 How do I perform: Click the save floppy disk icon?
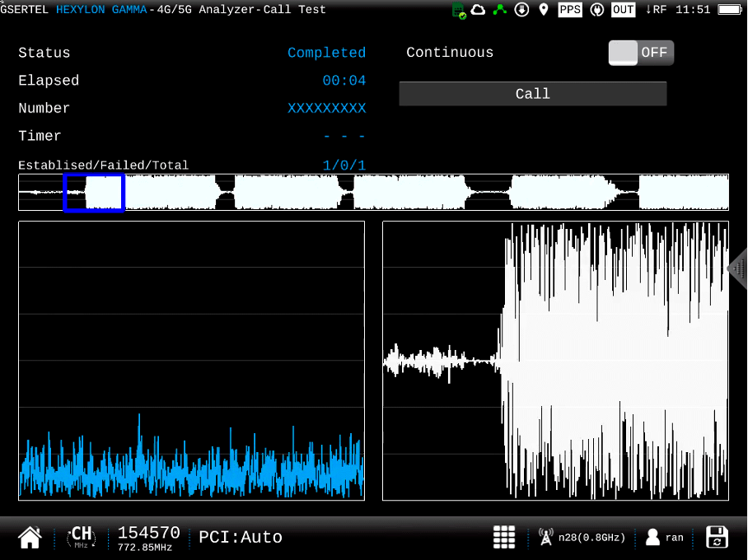tap(718, 538)
